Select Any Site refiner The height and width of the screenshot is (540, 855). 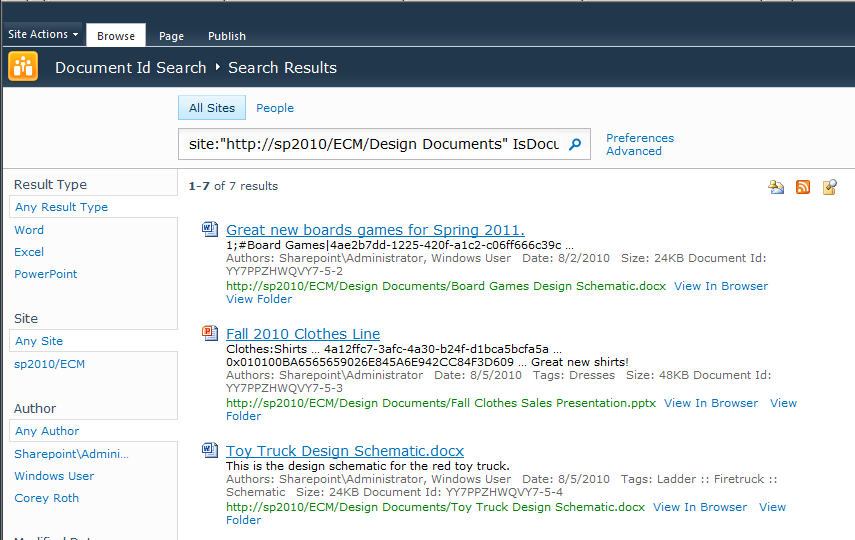pos(39,341)
